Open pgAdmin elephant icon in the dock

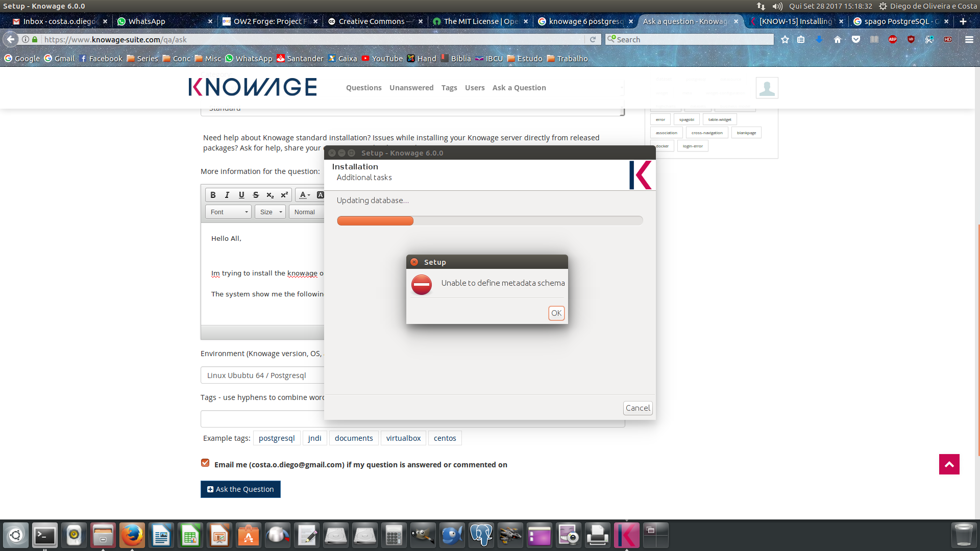point(481,536)
